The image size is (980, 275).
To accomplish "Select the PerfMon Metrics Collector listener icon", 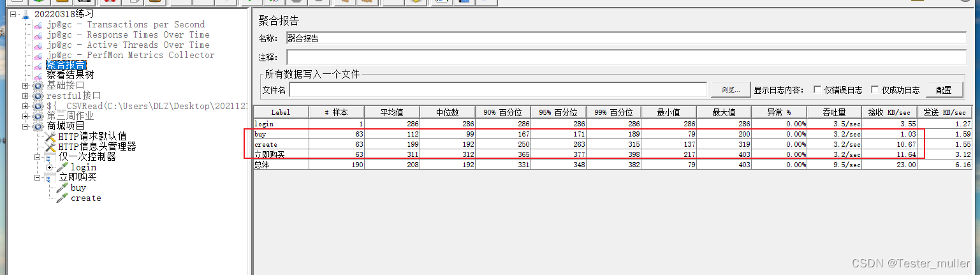I will pyautogui.click(x=38, y=56).
